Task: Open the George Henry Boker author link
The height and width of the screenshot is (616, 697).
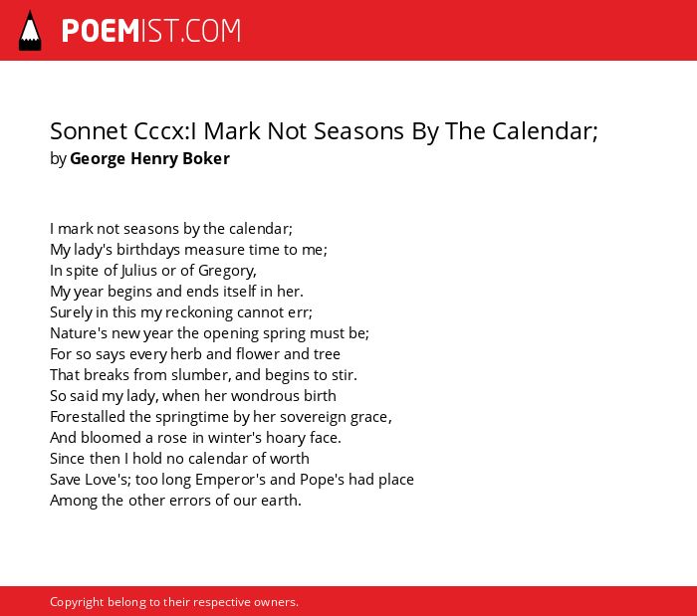Action: (x=149, y=158)
